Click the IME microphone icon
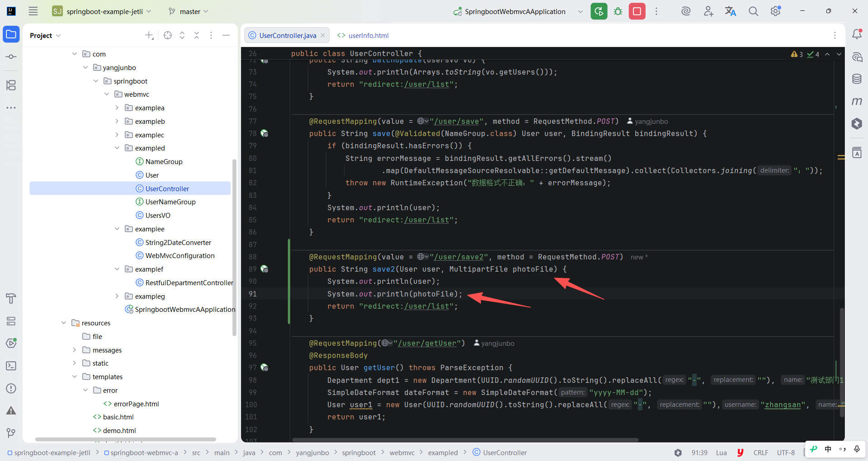The width and height of the screenshot is (868, 461). coord(857,449)
